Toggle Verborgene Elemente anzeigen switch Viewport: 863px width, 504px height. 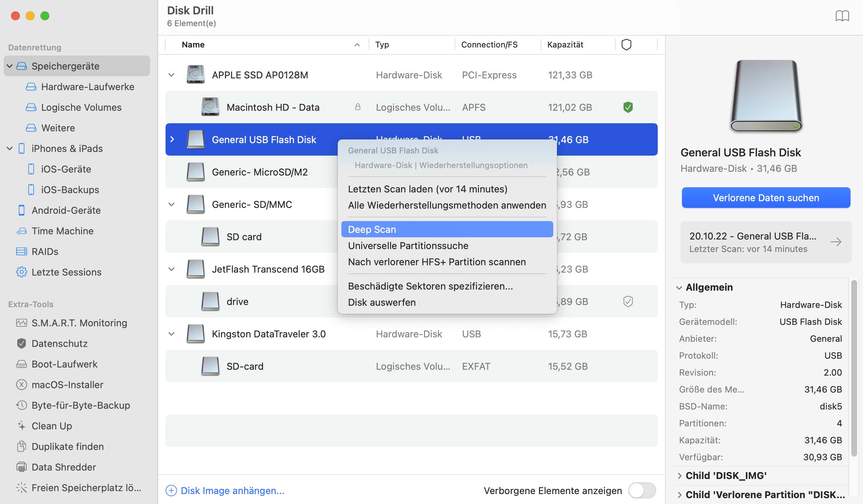(642, 490)
